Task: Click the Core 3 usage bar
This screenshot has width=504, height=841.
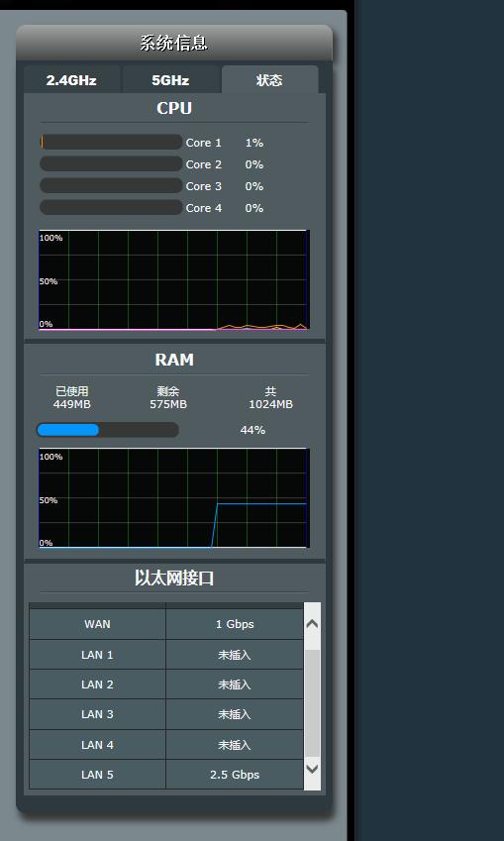Action: point(111,185)
